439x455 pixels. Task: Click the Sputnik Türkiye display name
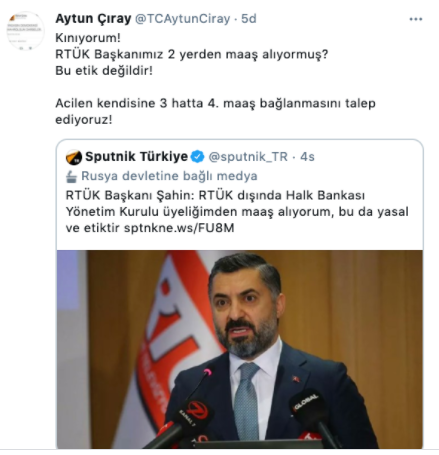[x=136, y=156]
